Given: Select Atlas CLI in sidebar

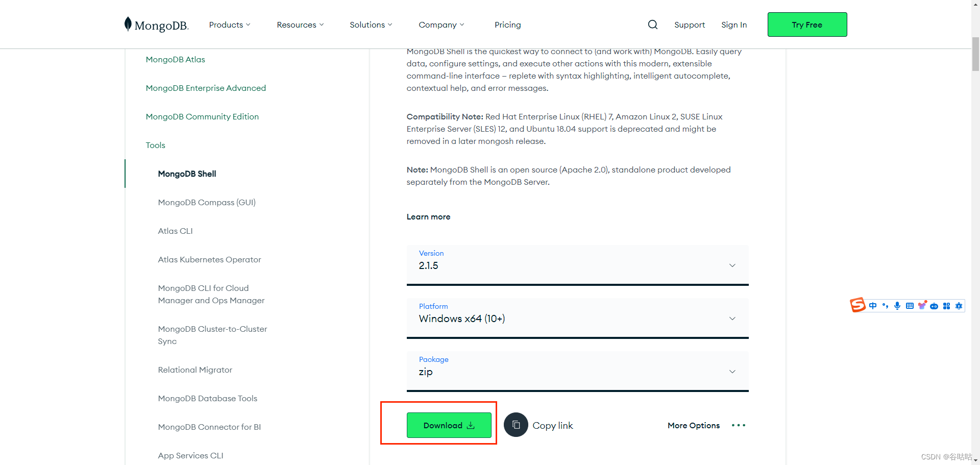Looking at the screenshot, I should pyautogui.click(x=175, y=231).
